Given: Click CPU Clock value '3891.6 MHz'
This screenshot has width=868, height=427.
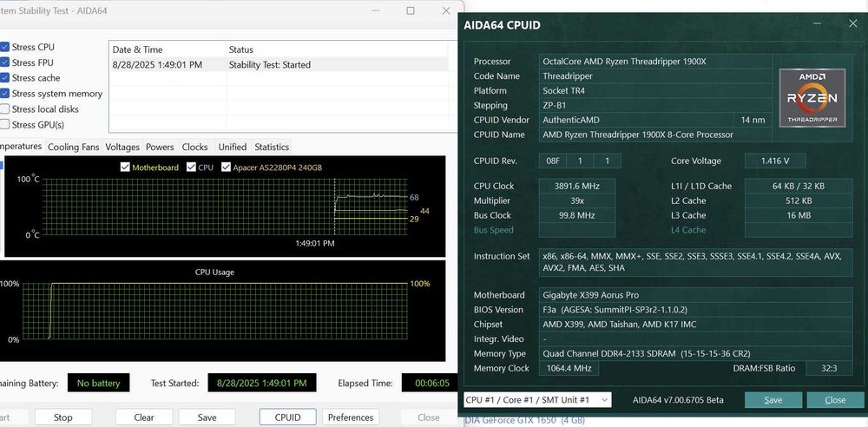Looking at the screenshot, I should pyautogui.click(x=577, y=186).
